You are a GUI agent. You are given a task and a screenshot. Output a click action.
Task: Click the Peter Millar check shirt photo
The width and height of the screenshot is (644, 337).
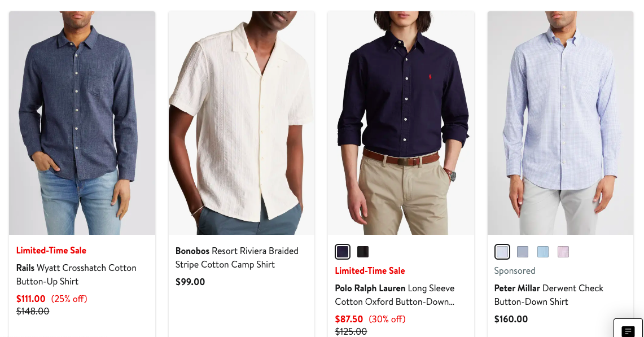[560, 123]
